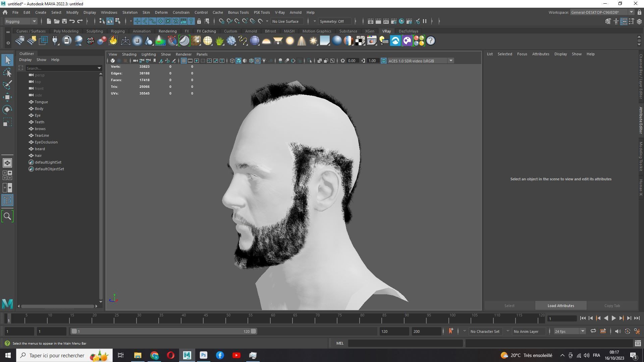Go to start of playback range

(583, 318)
